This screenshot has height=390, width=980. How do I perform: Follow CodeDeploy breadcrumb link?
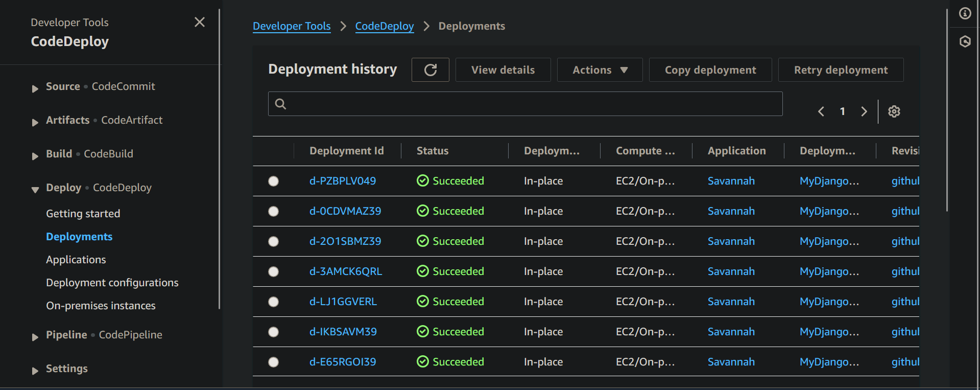[385, 26]
